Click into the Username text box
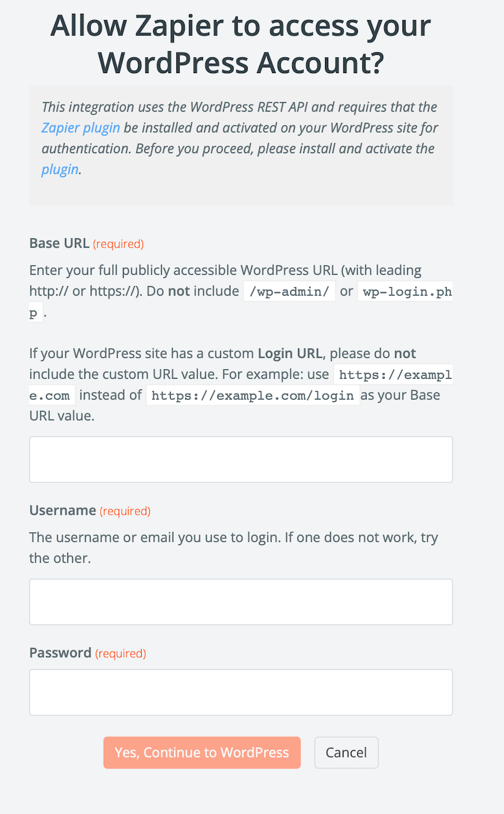The image size is (504, 814). tap(241, 602)
